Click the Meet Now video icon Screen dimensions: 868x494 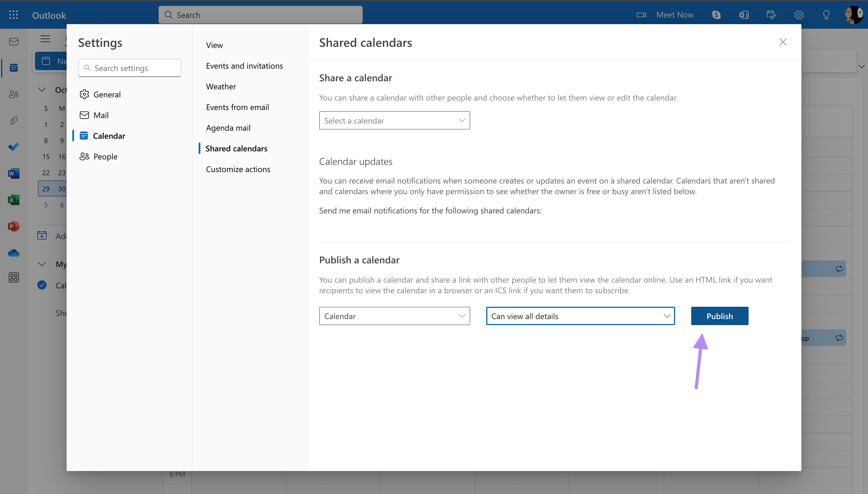tap(643, 14)
